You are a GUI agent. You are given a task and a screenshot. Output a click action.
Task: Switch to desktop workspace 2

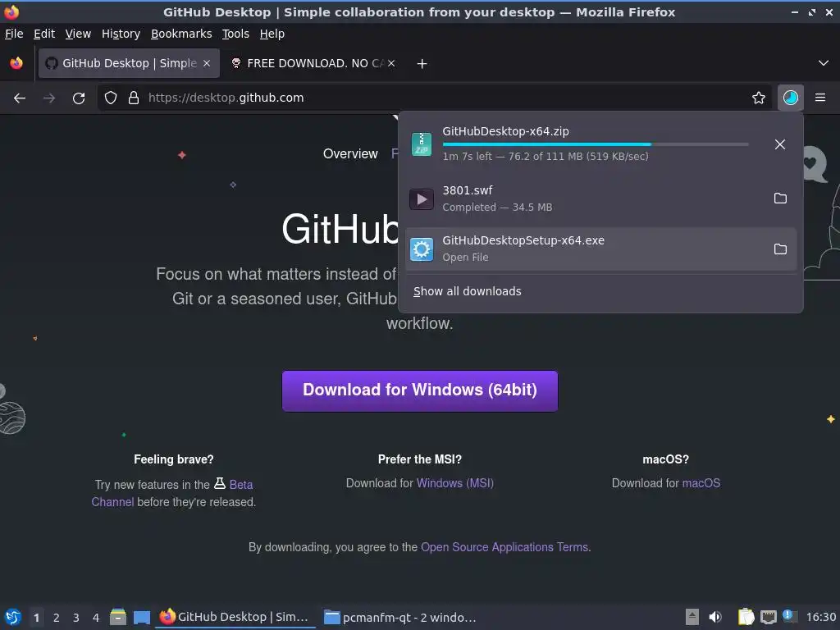[57, 618]
